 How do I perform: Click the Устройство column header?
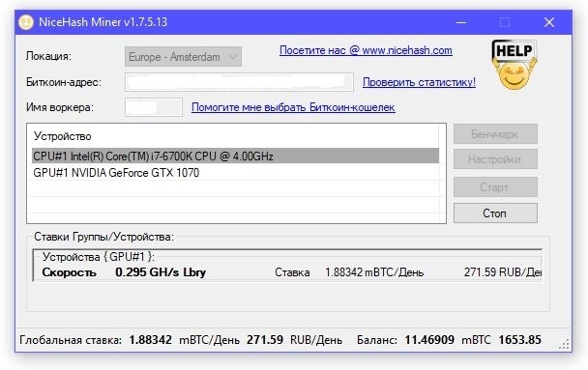click(62, 136)
